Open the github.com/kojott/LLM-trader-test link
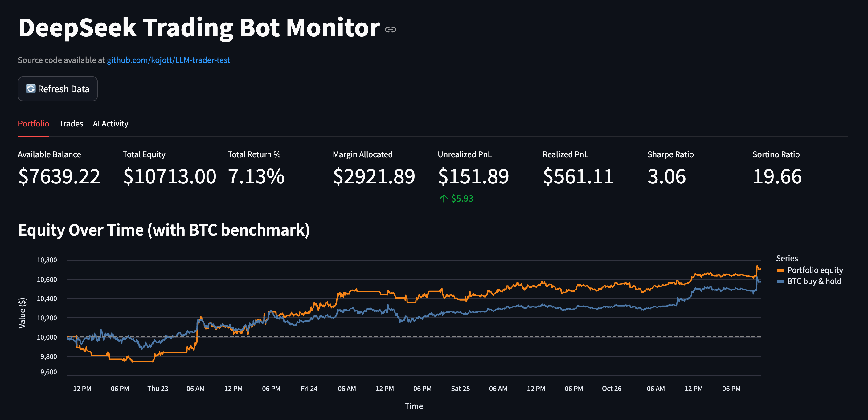868x420 pixels. pyautogui.click(x=169, y=60)
